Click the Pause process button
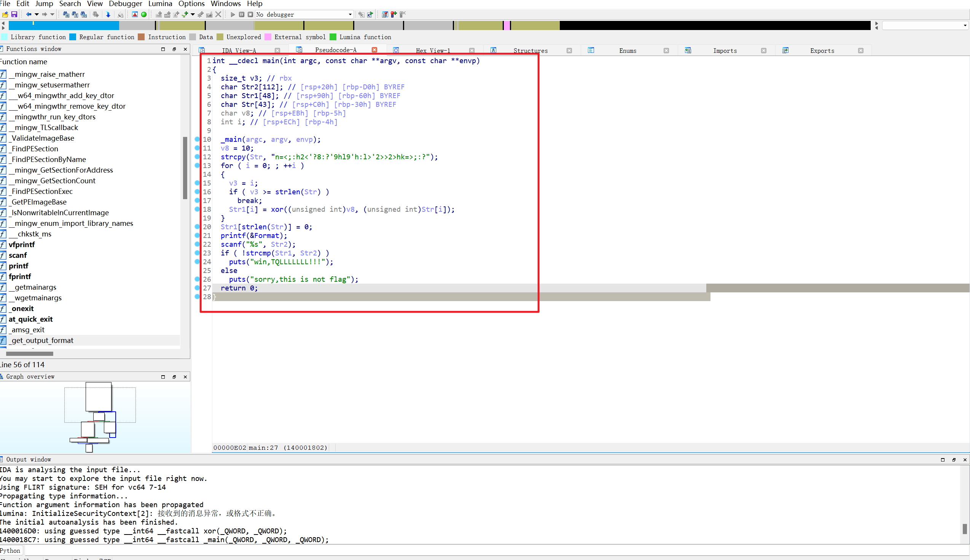This screenshot has width=970, height=560. (242, 14)
